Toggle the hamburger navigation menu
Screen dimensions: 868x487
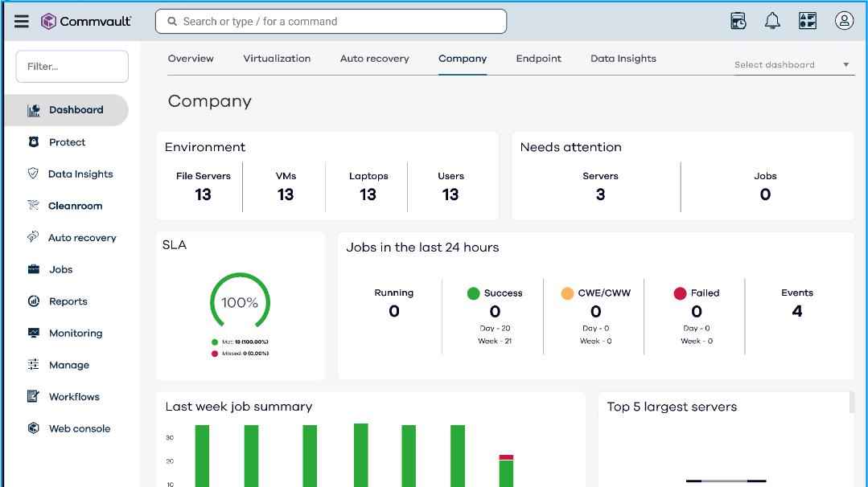22,21
